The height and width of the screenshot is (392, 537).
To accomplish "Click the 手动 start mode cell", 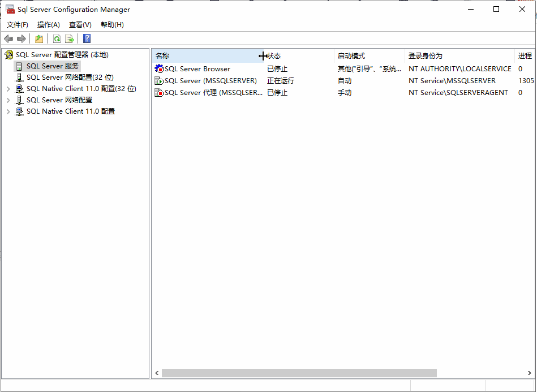I will click(x=345, y=92).
